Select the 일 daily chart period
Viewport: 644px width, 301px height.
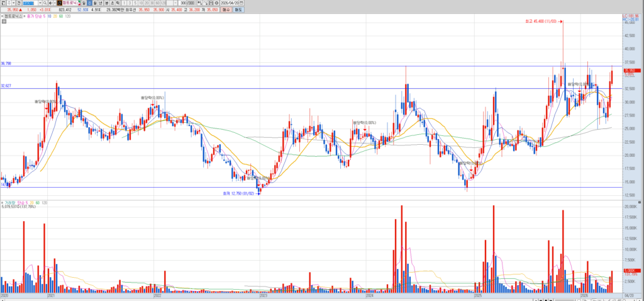click(x=84, y=3)
